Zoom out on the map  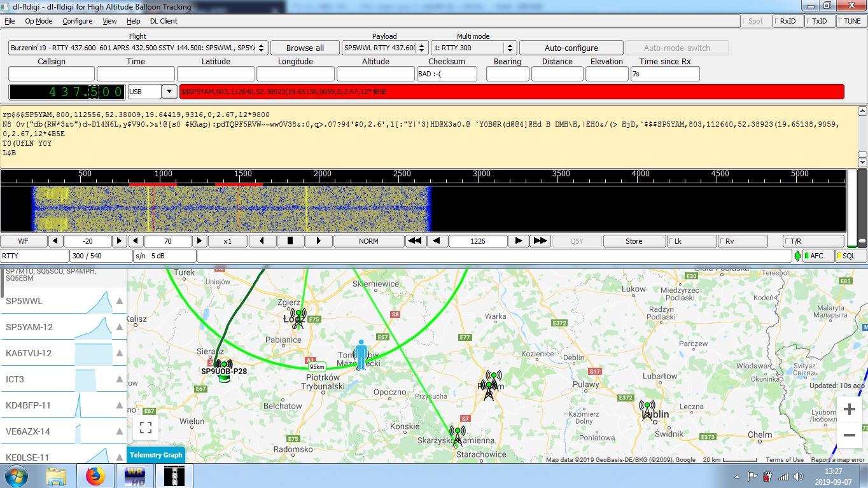(x=849, y=436)
